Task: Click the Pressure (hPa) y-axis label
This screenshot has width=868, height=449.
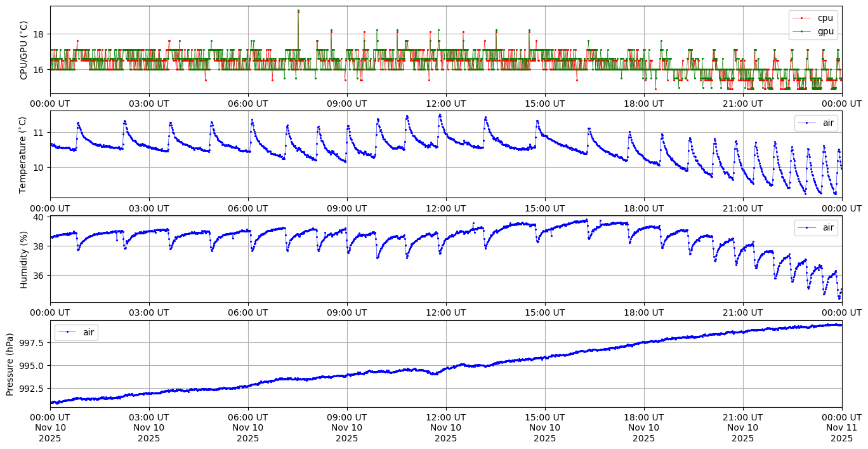Action: [x=10, y=364]
